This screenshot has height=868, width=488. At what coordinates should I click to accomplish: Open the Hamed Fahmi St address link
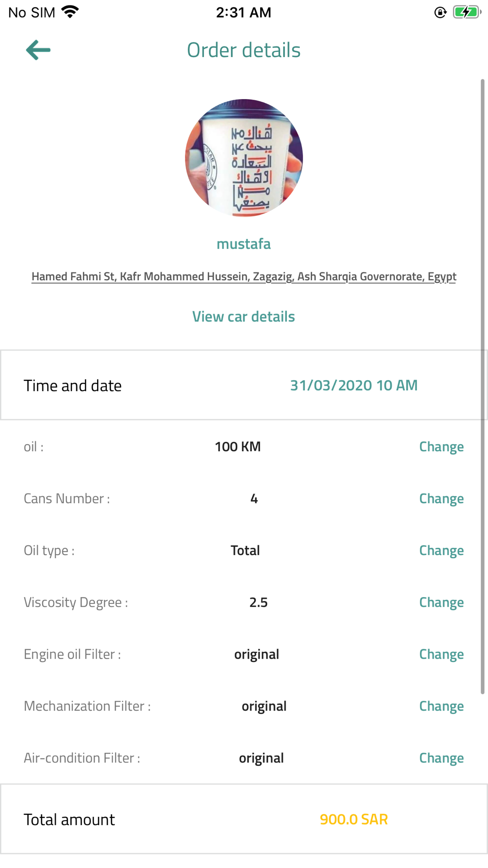tap(244, 276)
